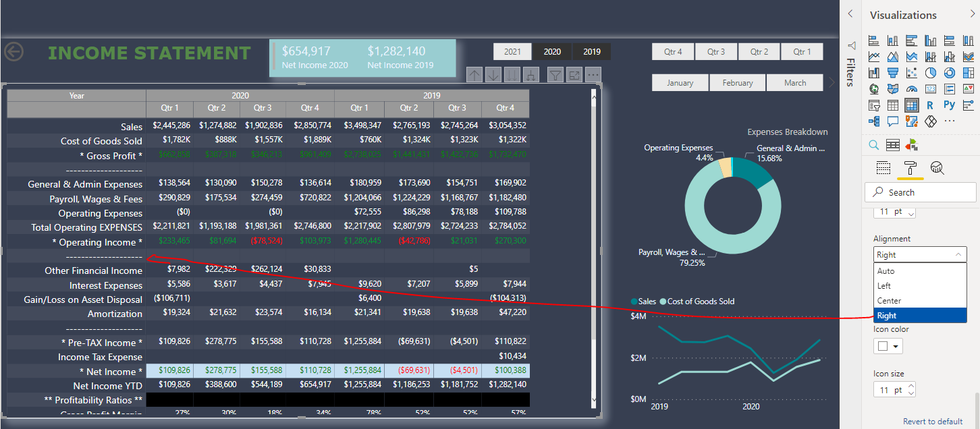This screenshot has height=429, width=980.
Task: Collapse the Visualizations pane left chevron
Action: 850,13
